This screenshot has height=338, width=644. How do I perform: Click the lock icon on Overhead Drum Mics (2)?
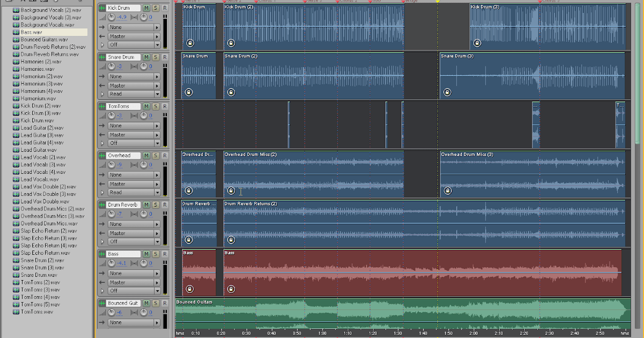click(x=231, y=190)
